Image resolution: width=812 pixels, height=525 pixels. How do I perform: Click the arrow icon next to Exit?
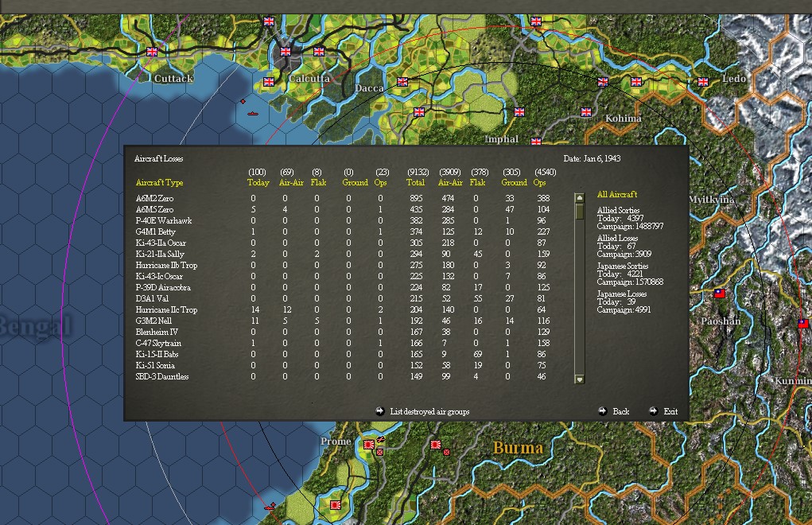pyautogui.click(x=654, y=411)
